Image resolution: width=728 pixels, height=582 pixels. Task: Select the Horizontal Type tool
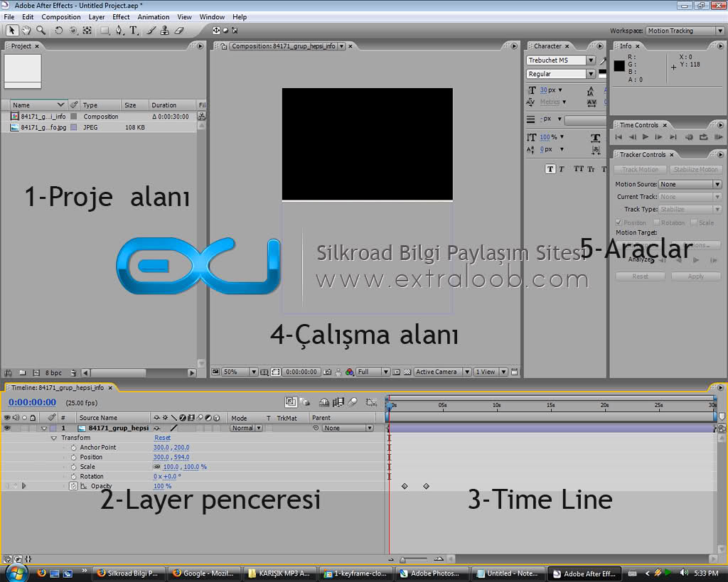click(134, 31)
